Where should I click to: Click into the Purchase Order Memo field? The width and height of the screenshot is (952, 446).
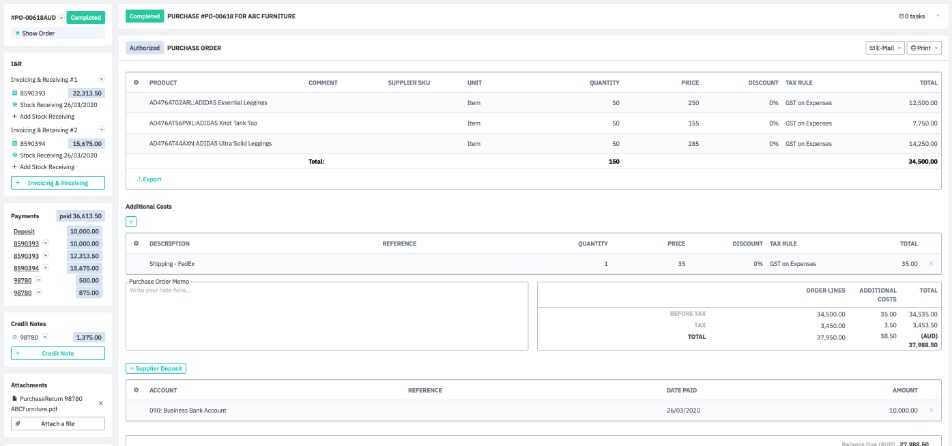click(326, 315)
